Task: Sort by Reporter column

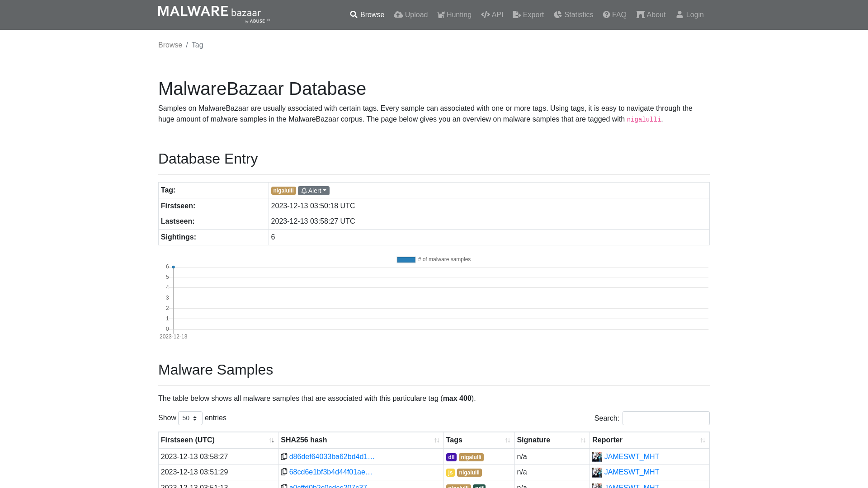Action: (650, 440)
